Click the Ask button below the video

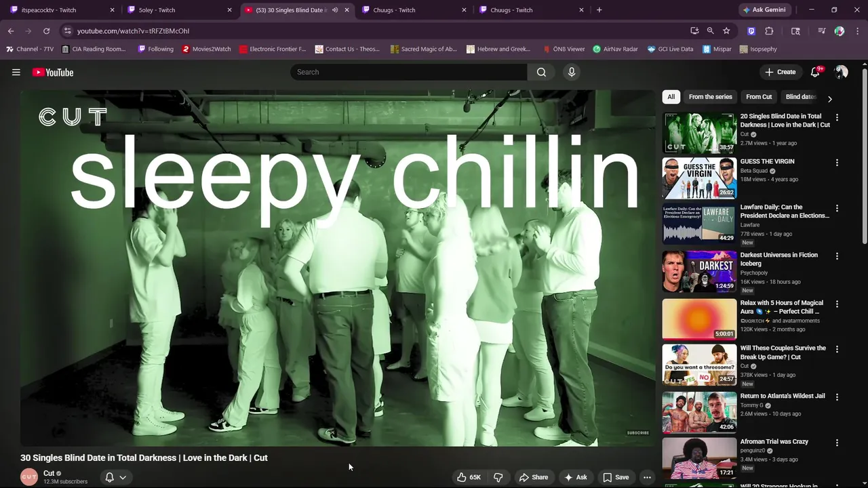pos(575,477)
